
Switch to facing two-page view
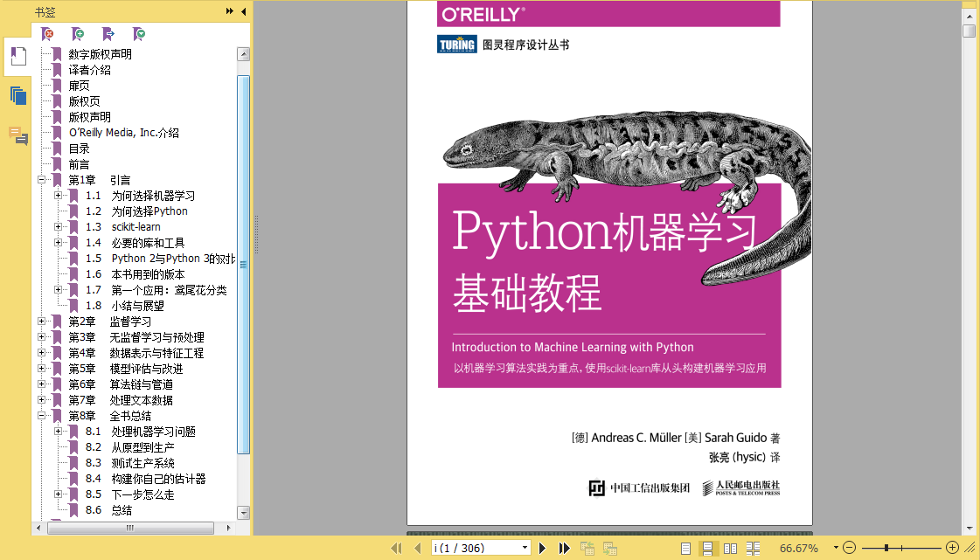coord(730,548)
